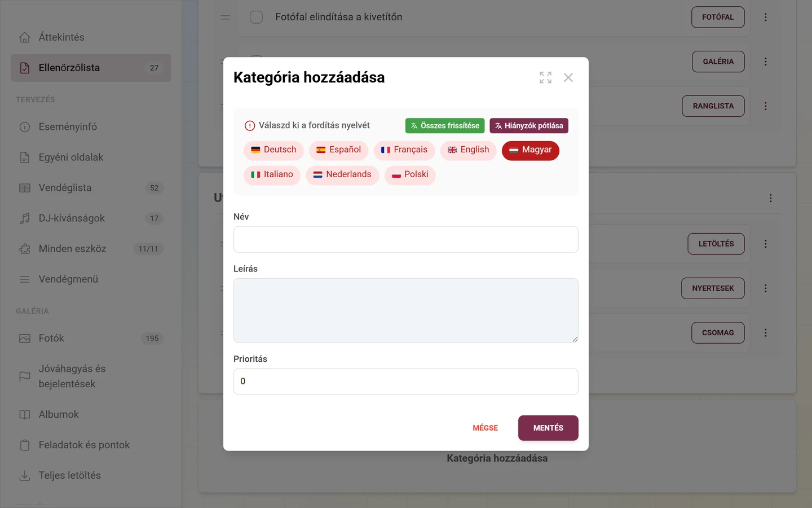Image resolution: width=812 pixels, height=508 pixels.
Task: Open options menu for CSOMAG row
Action: (x=766, y=333)
